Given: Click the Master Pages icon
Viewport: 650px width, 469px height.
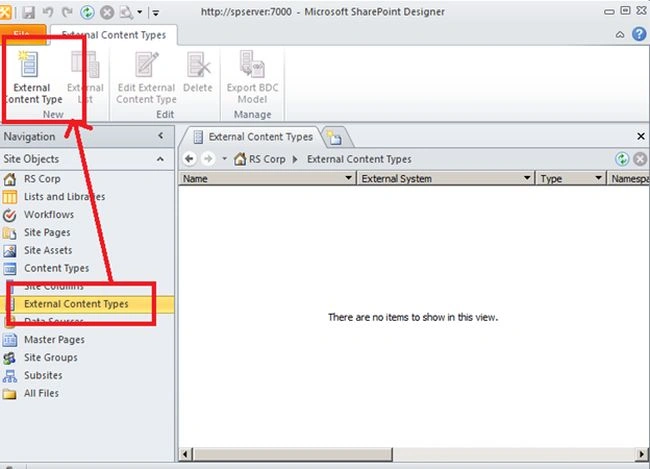Looking at the screenshot, I should pyautogui.click(x=10, y=340).
